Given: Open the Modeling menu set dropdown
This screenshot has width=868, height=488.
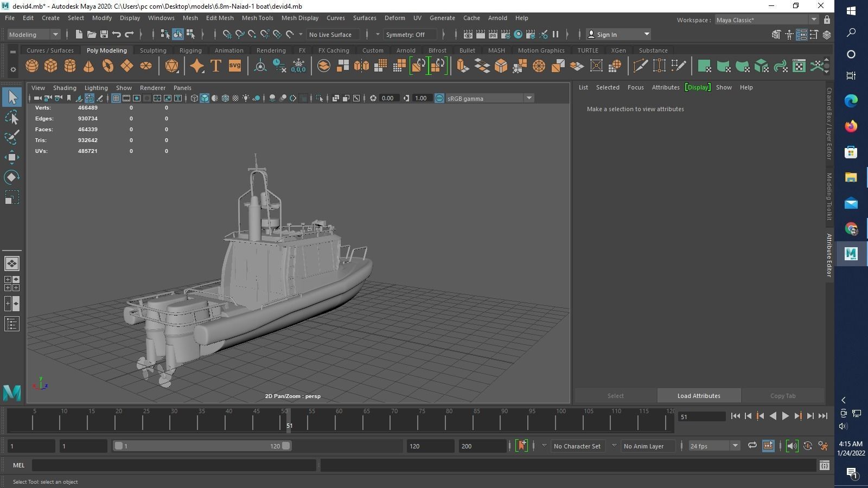Looking at the screenshot, I should (34, 34).
